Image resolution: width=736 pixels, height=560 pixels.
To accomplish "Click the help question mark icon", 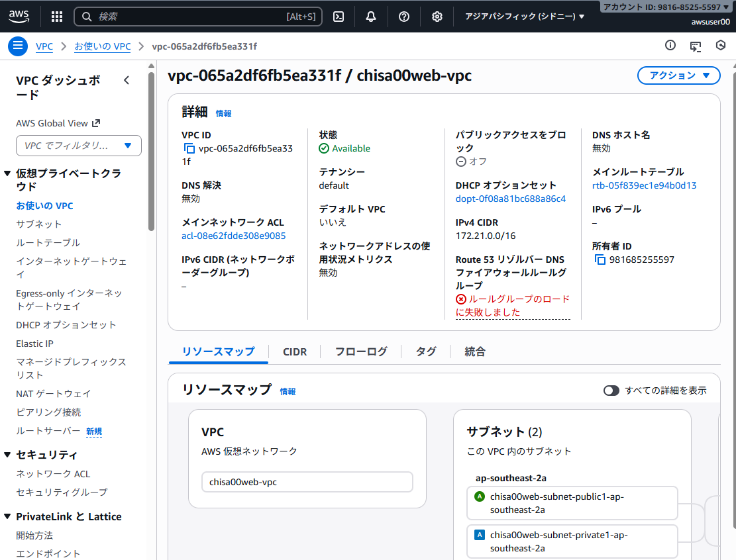I will point(404,17).
